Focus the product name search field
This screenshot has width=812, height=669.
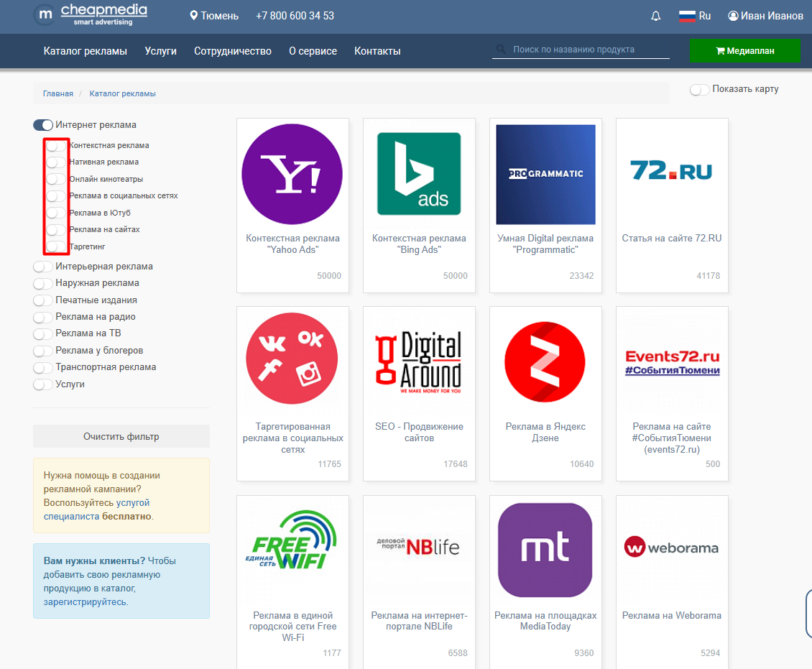tap(581, 50)
